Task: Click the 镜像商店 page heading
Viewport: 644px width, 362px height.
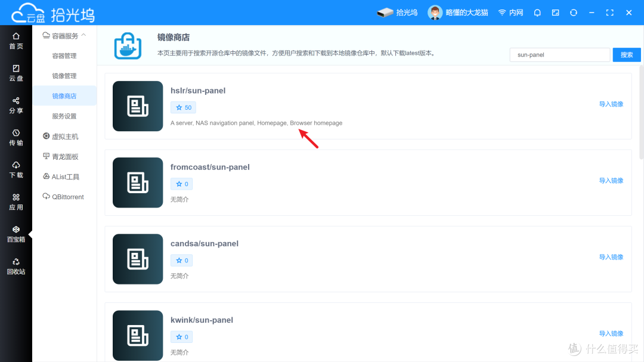Action: pos(174,38)
